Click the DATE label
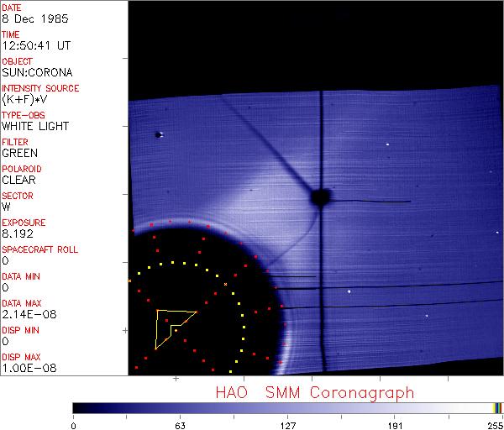Screen dimensions: 504x430 click(11, 8)
